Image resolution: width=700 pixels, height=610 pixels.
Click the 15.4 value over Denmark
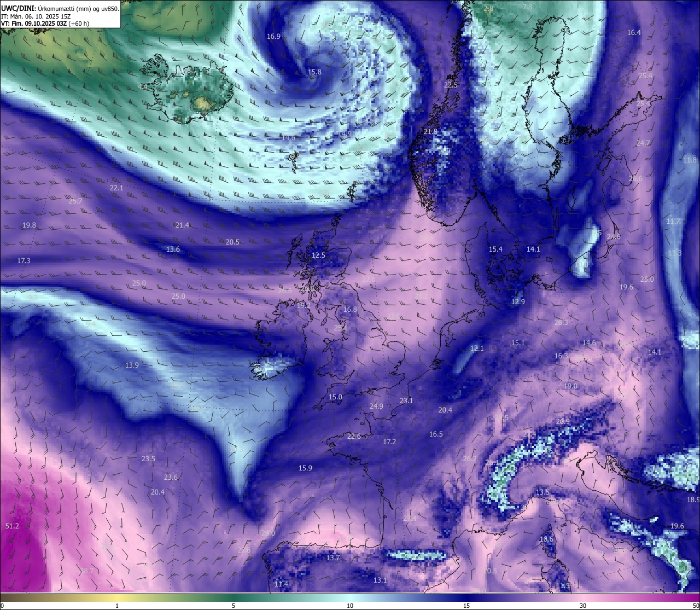pyautogui.click(x=495, y=249)
